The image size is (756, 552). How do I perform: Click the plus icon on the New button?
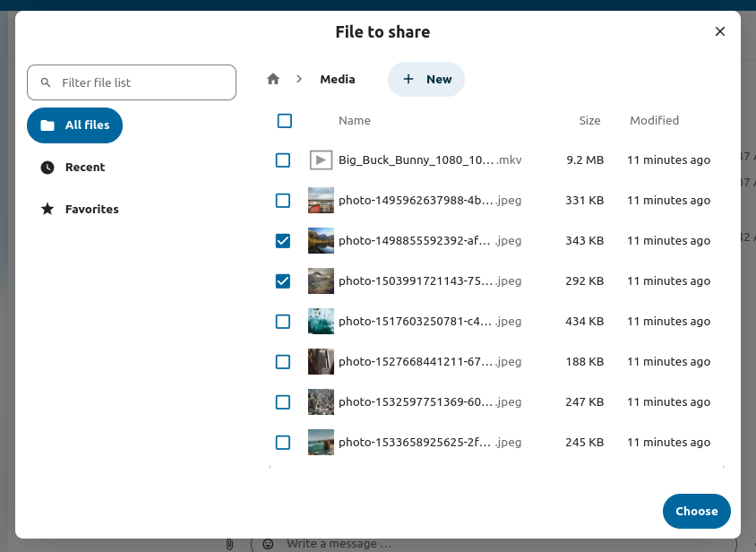pyautogui.click(x=408, y=79)
